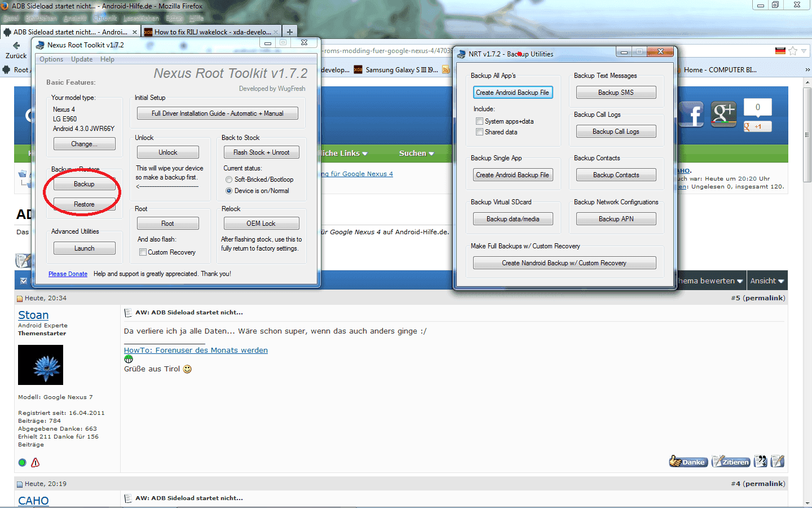Click the Zurück back arrow in Firefox
The height and width of the screenshot is (508, 812).
16,46
